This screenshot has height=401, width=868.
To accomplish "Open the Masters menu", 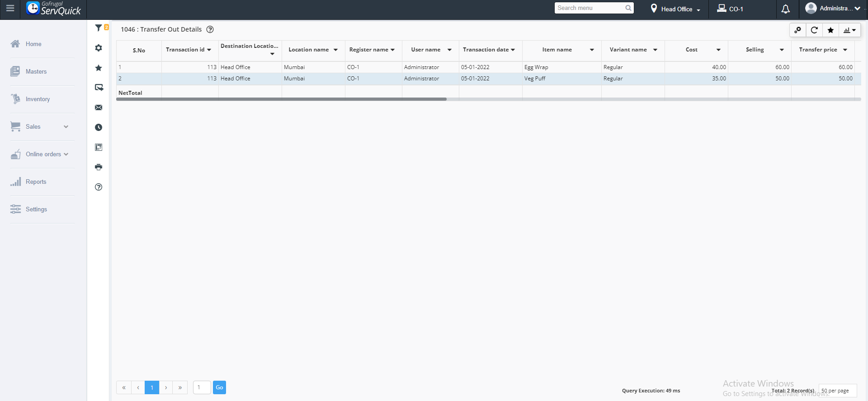I will point(36,71).
